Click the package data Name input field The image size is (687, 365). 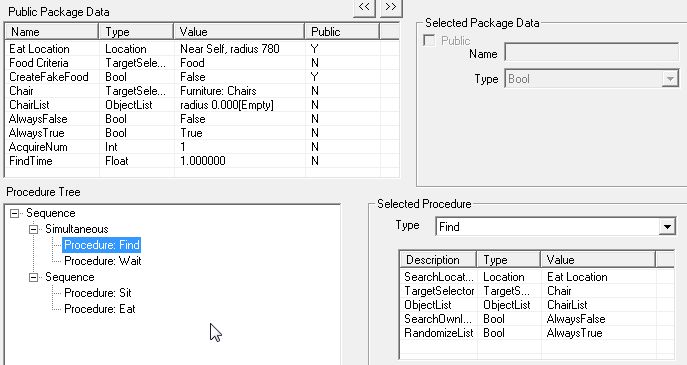[x=591, y=53]
